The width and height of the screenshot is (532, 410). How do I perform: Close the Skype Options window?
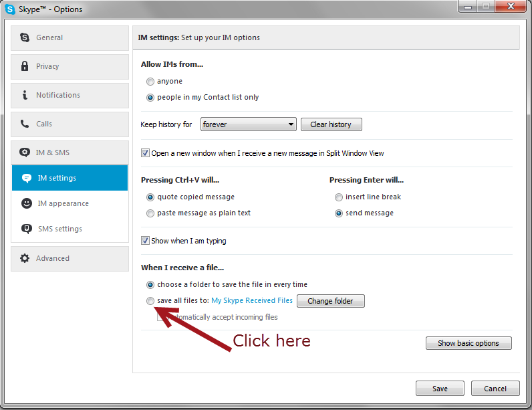pos(511,6)
